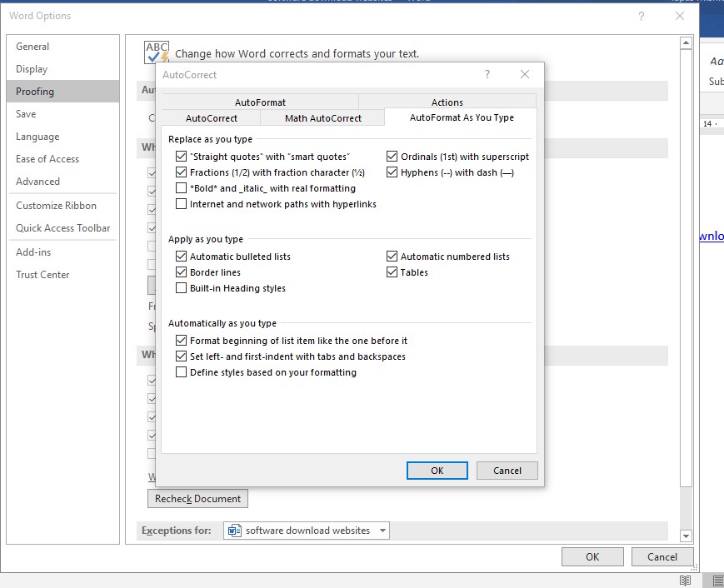Click Cancel in the Word Options window
This screenshot has height=588, width=724.
tap(662, 556)
